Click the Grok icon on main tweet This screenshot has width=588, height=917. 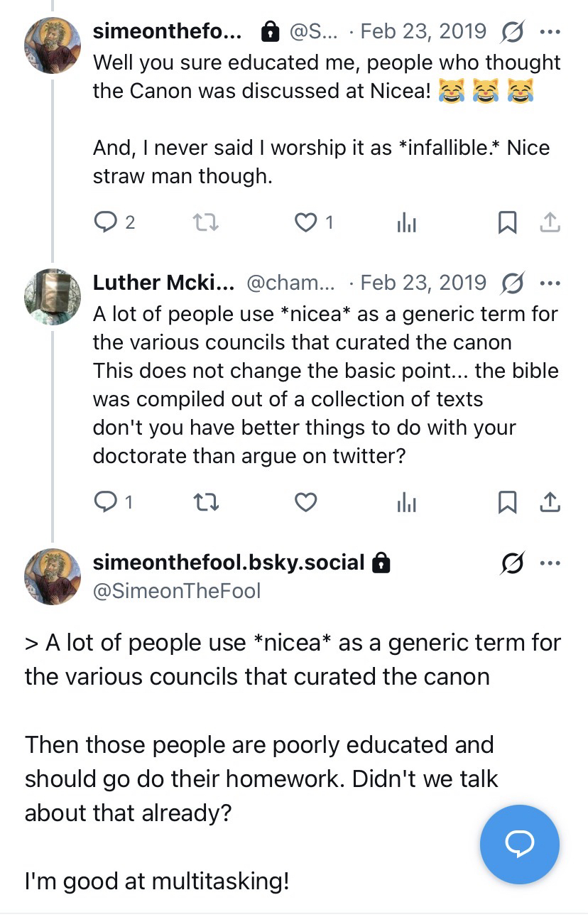pos(513,563)
